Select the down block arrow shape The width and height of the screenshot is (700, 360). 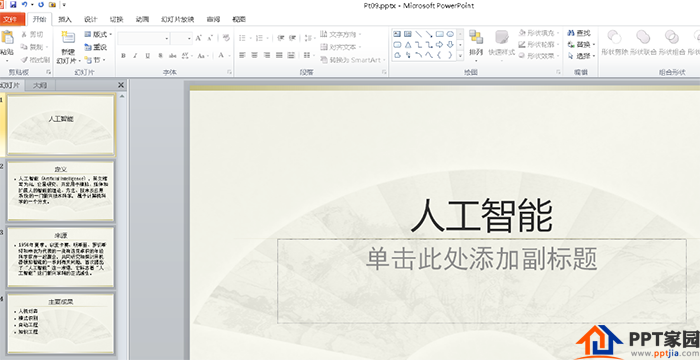point(450,45)
